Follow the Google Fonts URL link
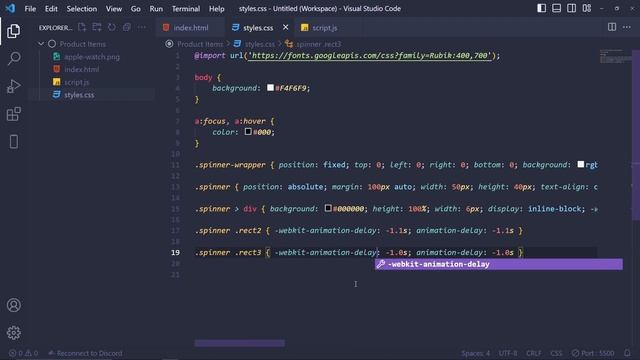The image size is (640, 360). [x=369, y=55]
